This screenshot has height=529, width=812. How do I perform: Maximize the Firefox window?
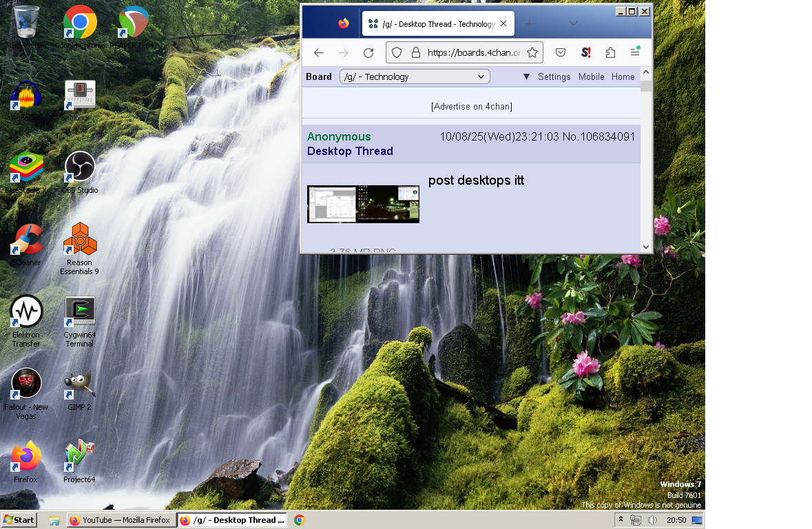click(x=632, y=12)
